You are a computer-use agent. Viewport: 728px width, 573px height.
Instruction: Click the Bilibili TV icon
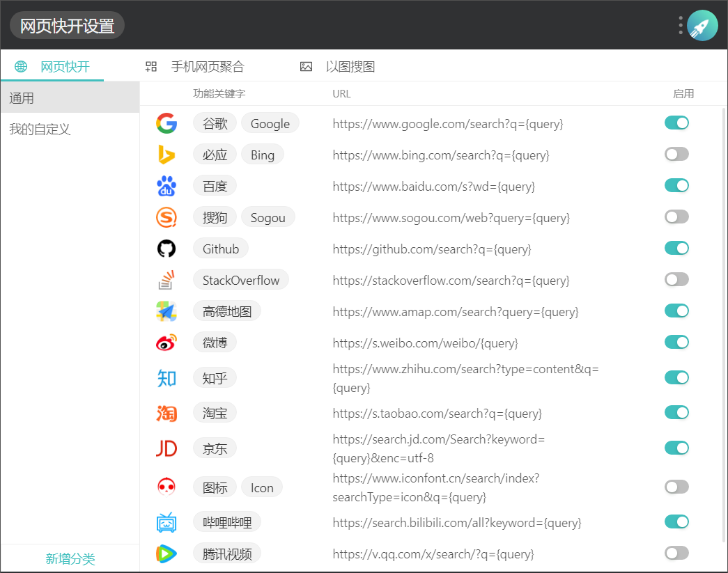(x=166, y=522)
